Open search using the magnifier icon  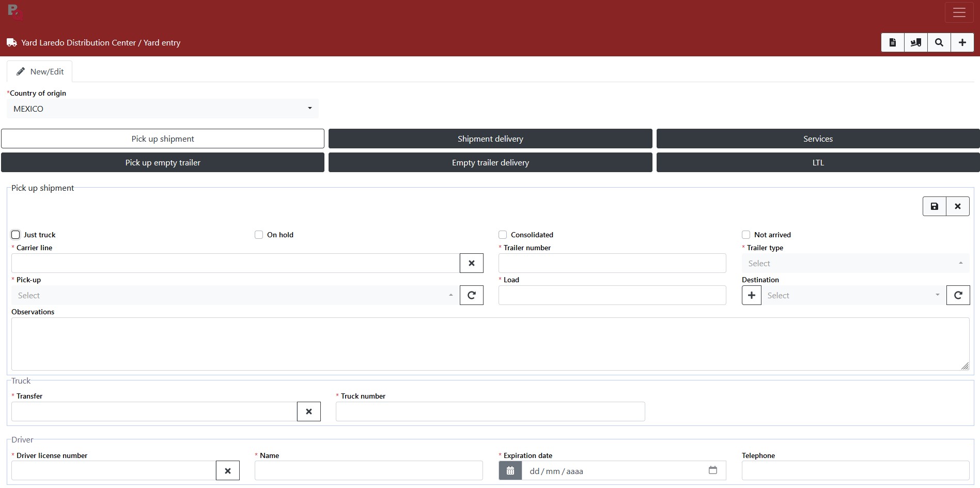click(x=939, y=42)
